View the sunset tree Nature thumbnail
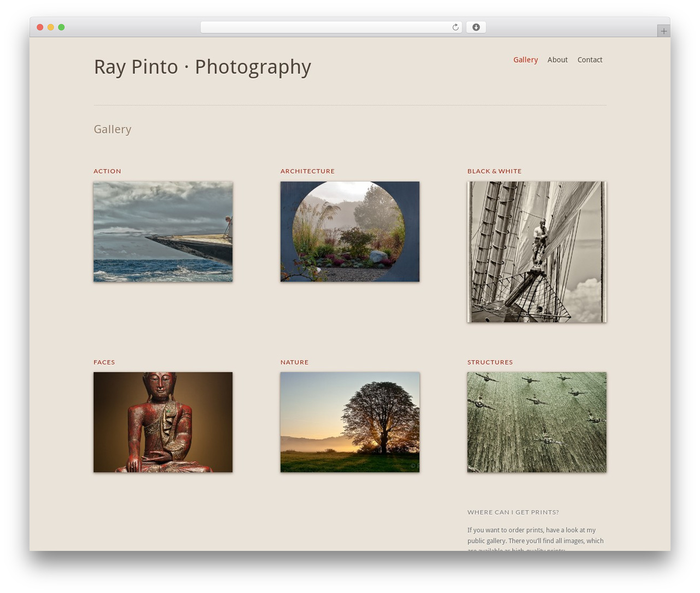Image resolution: width=700 pixels, height=593 pixels. click(x=350, y=422)
